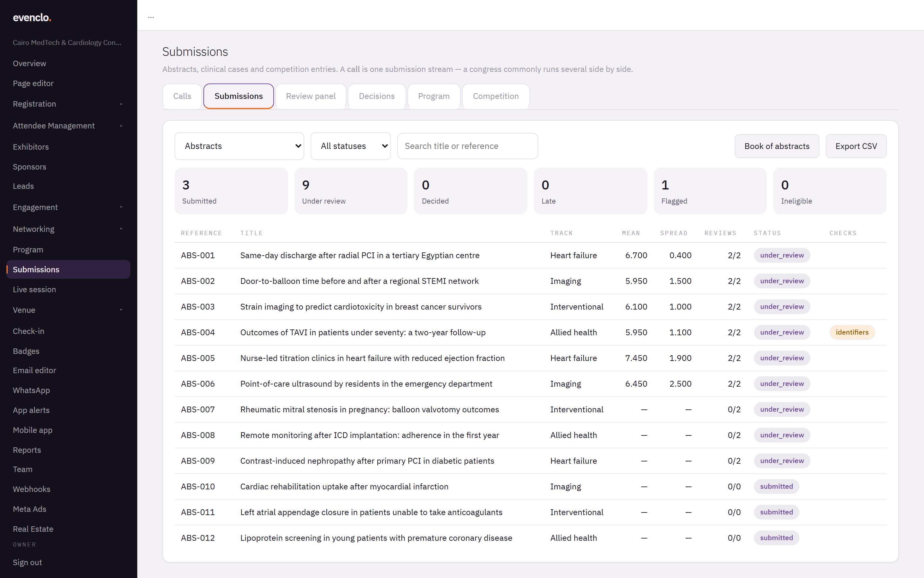Click the Late count card
The image size is (924, 578).
590,191
